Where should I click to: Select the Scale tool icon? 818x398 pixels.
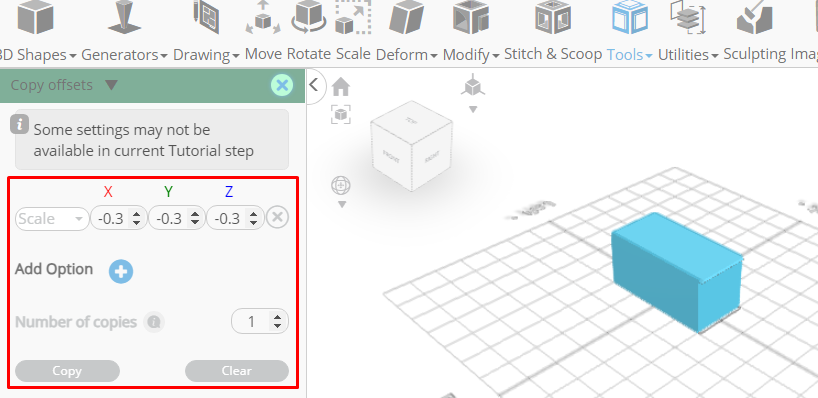(353, 17)
